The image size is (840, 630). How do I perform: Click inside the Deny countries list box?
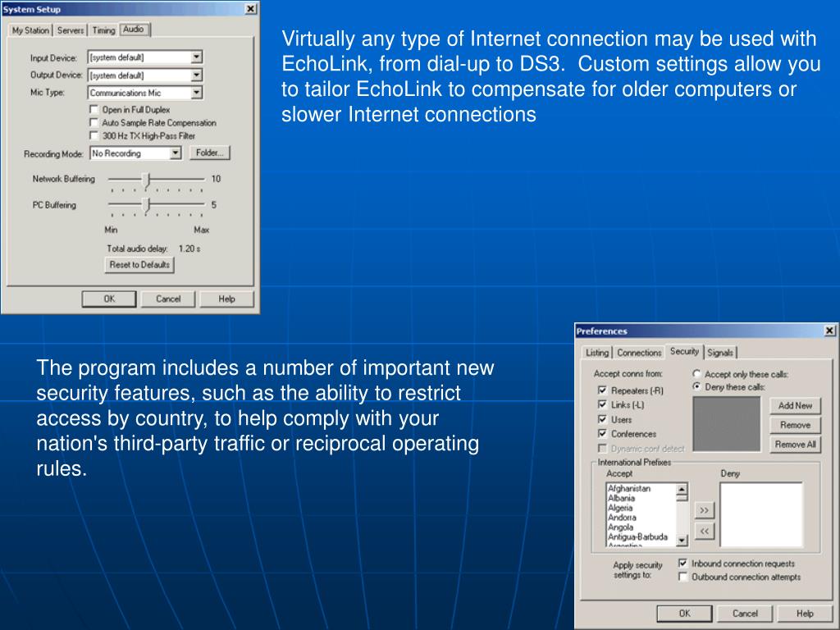tap(760, 515)
